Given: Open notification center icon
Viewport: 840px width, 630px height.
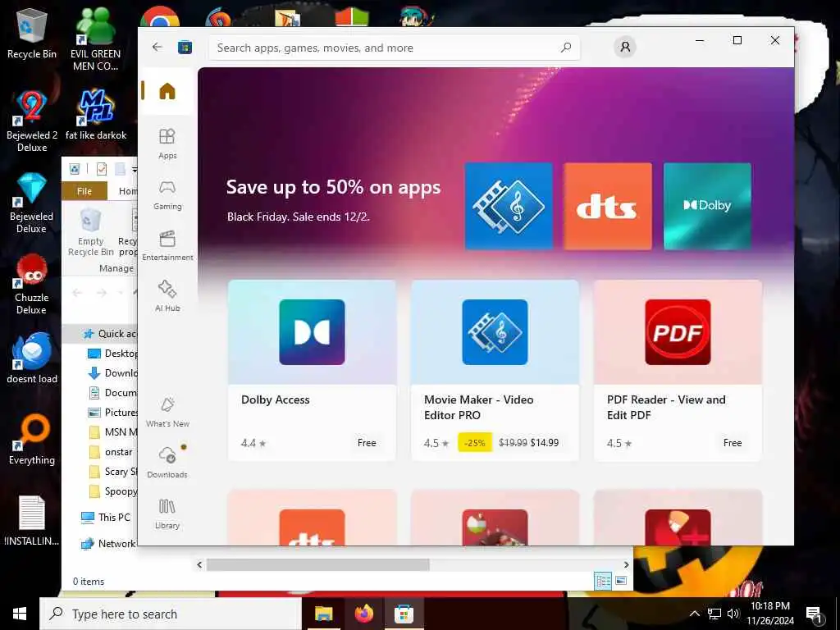Looking at the screenshot, I should (815, 614).
